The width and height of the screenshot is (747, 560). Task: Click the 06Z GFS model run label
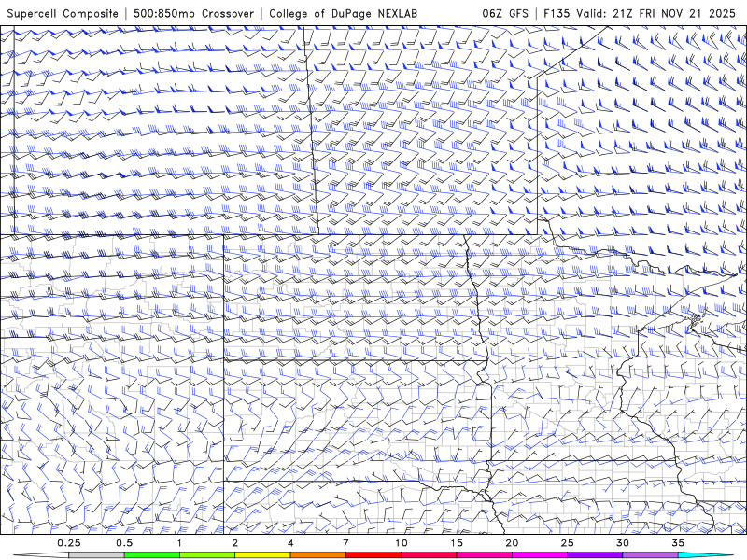(x=505, y=13)
